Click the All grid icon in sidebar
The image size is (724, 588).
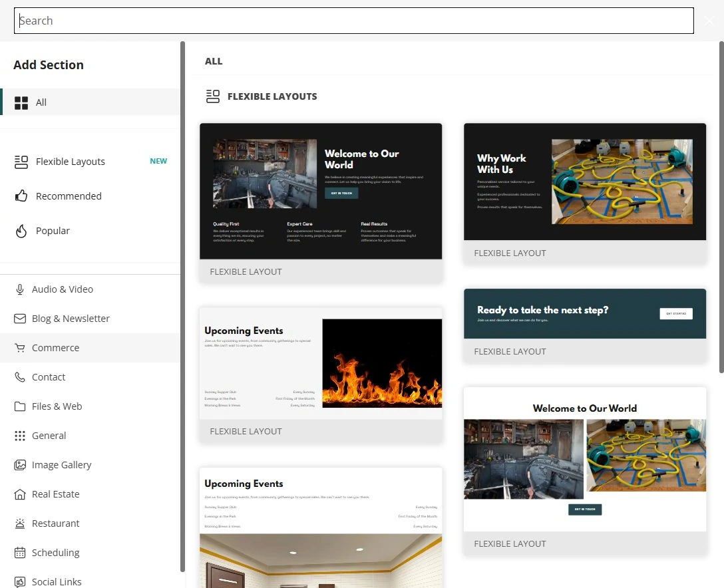[21, 103]
